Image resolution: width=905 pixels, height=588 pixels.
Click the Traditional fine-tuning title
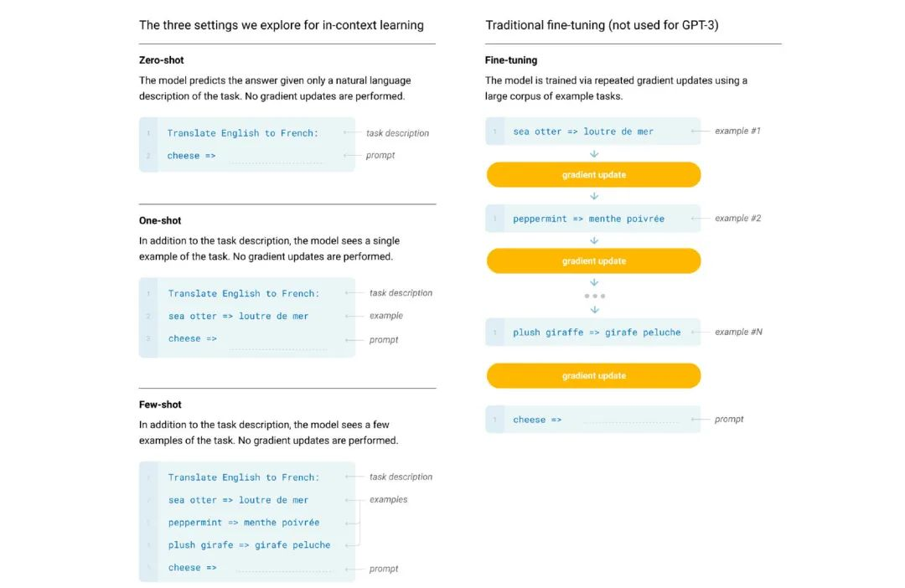coord(602,25)
